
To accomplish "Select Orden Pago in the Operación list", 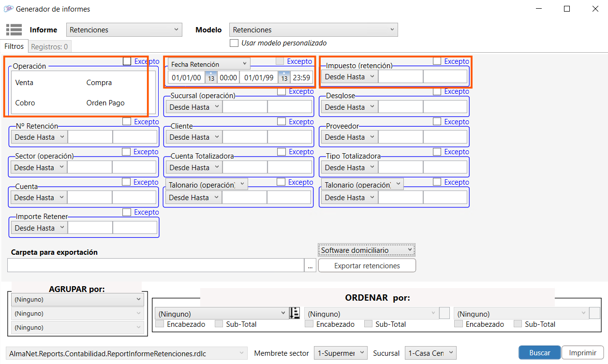I will [x=105, y=103].
